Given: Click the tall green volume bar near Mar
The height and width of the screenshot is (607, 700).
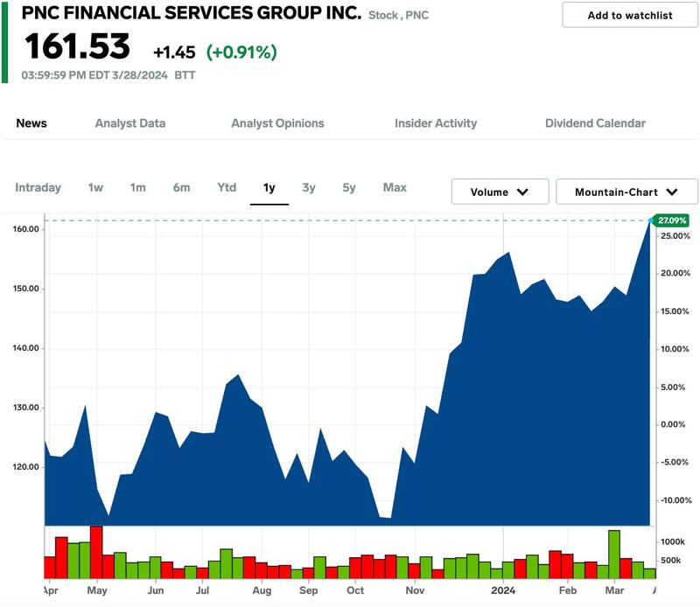Looking at the screenshot, I should point(614,555).
